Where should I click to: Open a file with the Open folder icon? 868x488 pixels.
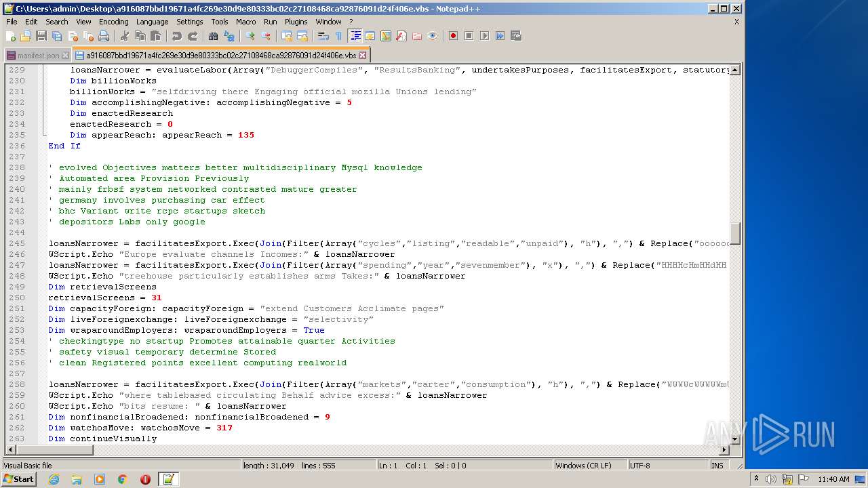pyautogui.click(x=26, y=36)
